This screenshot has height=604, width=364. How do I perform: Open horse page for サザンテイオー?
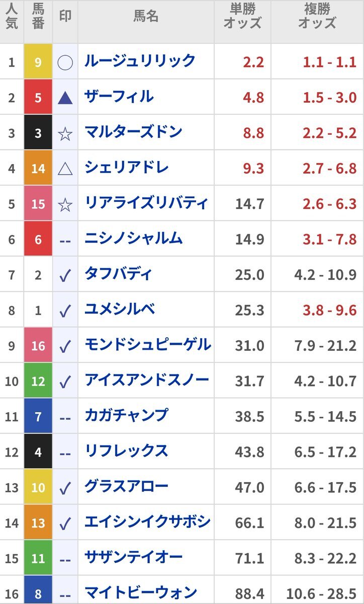(133, 557)
